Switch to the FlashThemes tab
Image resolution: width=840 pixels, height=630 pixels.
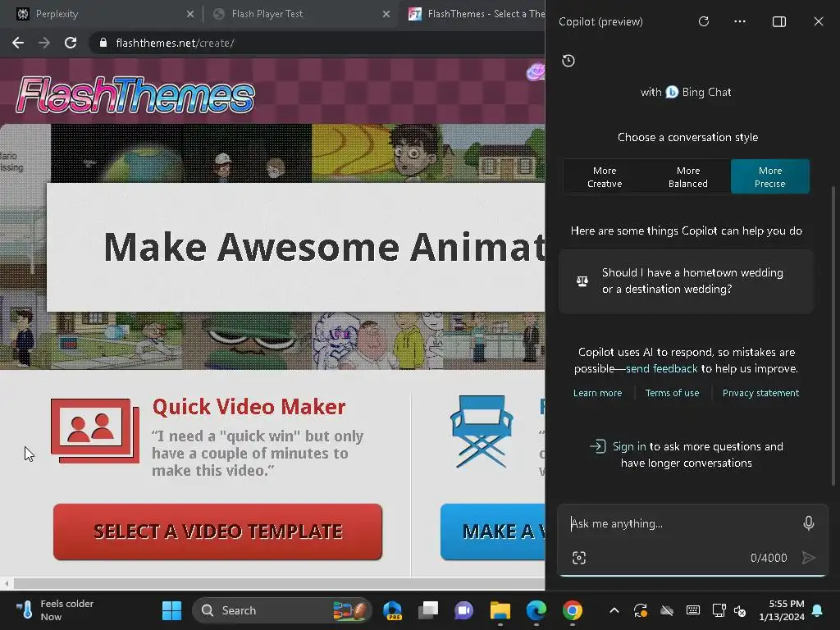click(x=474, y=14)
